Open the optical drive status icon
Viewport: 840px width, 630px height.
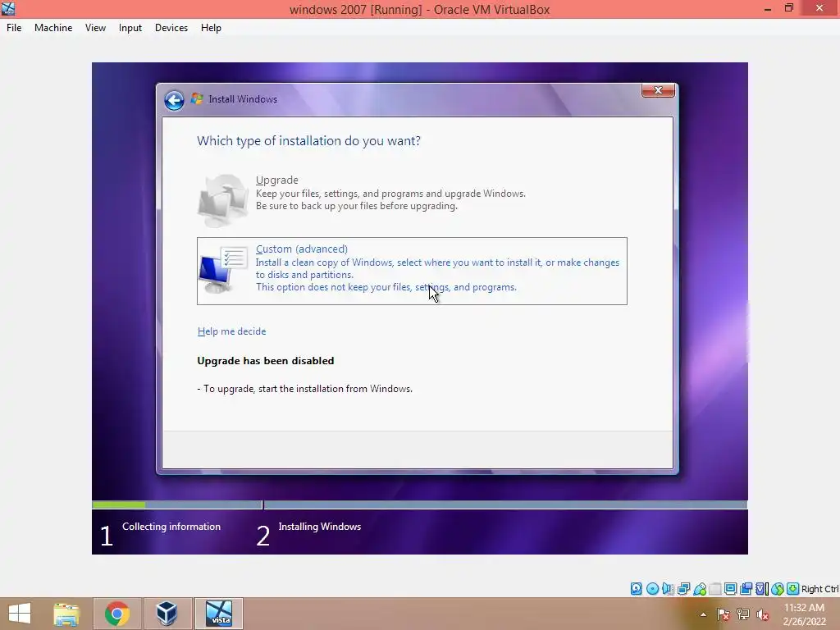tap(652, 589)
